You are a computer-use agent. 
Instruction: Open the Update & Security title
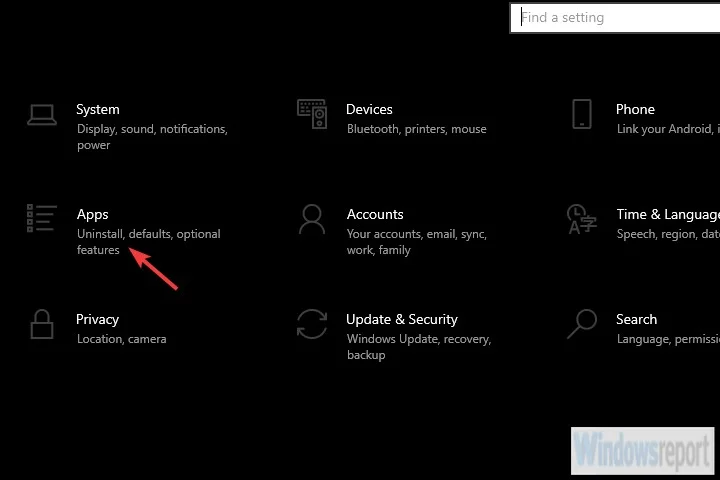[x=402, y=319]
